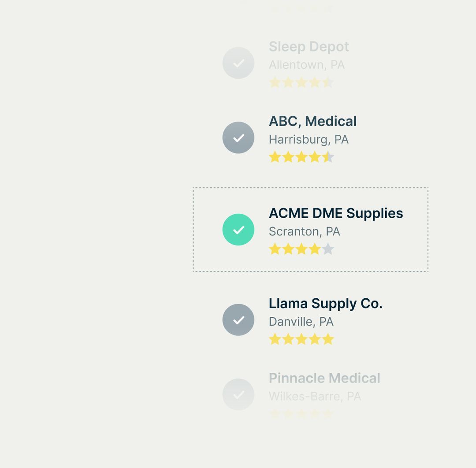Click the Pinnacle Medical supplier name
476x468 pixels.
[324, 378]
